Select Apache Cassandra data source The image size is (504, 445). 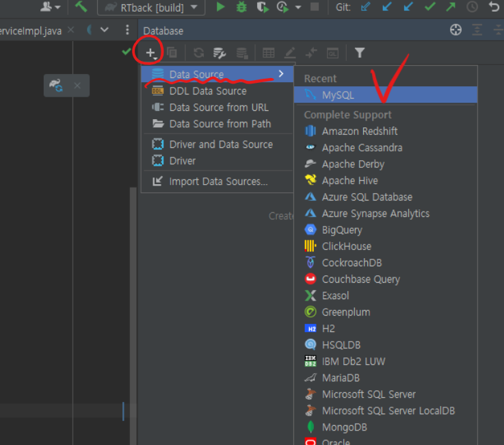pos(386,148)
